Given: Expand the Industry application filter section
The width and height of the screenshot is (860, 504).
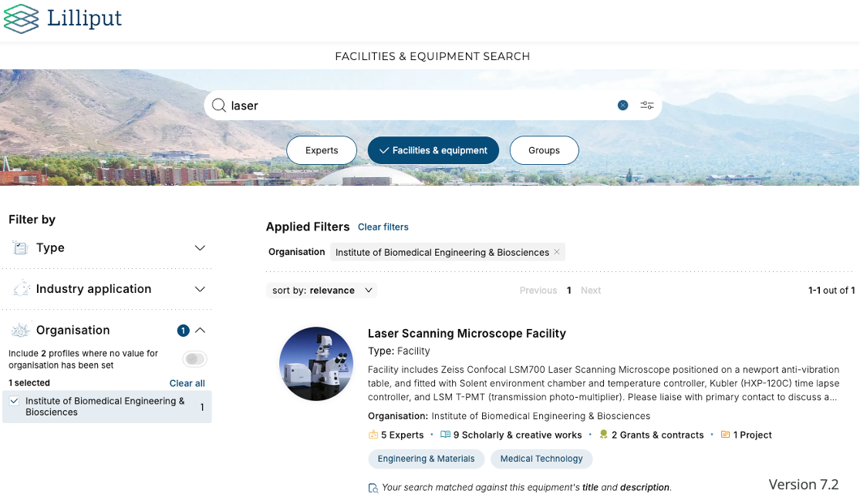Looking at the screenshot, I should 200,289.
